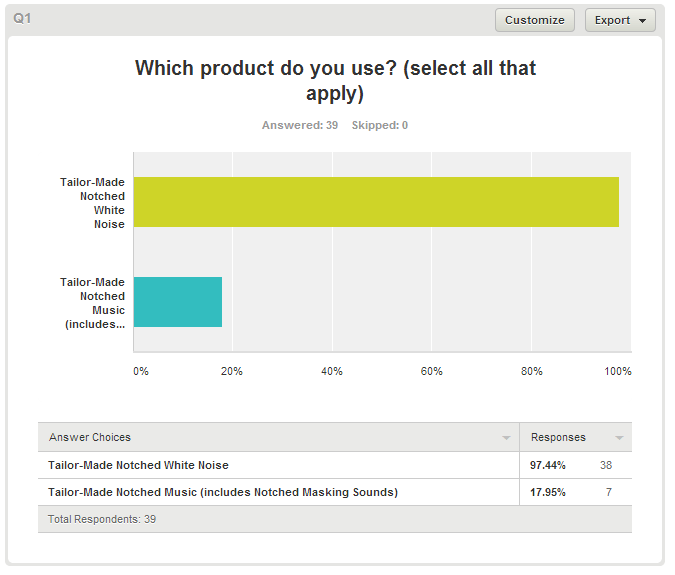The image size is (675, 575).
Task: Expand the Responses column sort arrow
Action: tap(619, 438)
